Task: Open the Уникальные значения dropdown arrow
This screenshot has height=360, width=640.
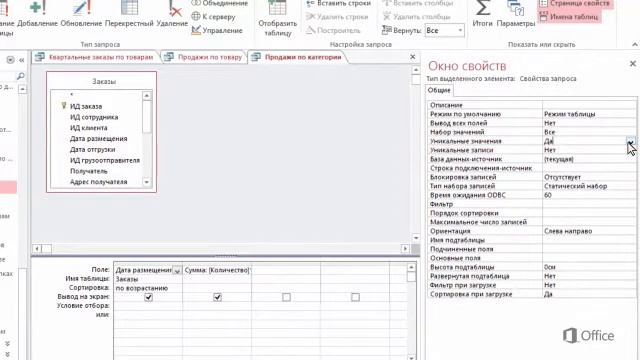Action: [631, 141]
